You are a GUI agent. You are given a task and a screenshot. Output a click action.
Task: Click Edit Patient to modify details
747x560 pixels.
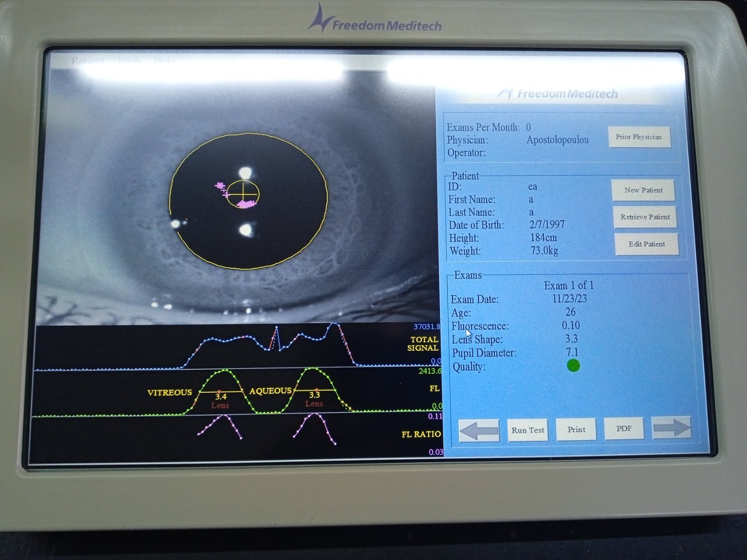pyautogui.click(x=646, y=244)
